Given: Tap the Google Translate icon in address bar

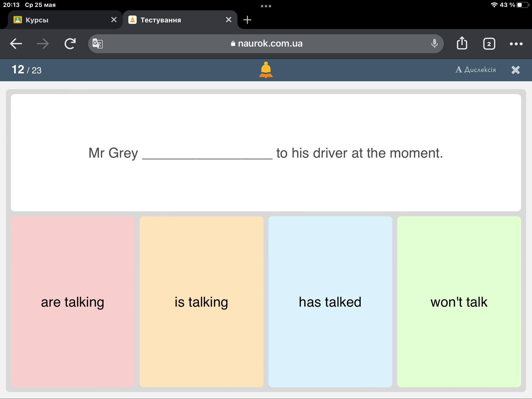Looking at the screenshot, I should pos(98,44).
